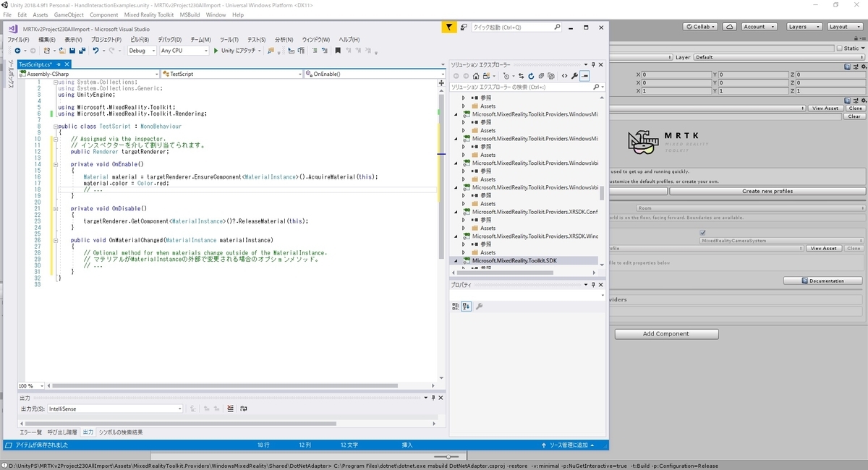
Task: Collapse the Microsoft.MixedReality.Toolkit.SDK project node
Action: tap(456, 260)
